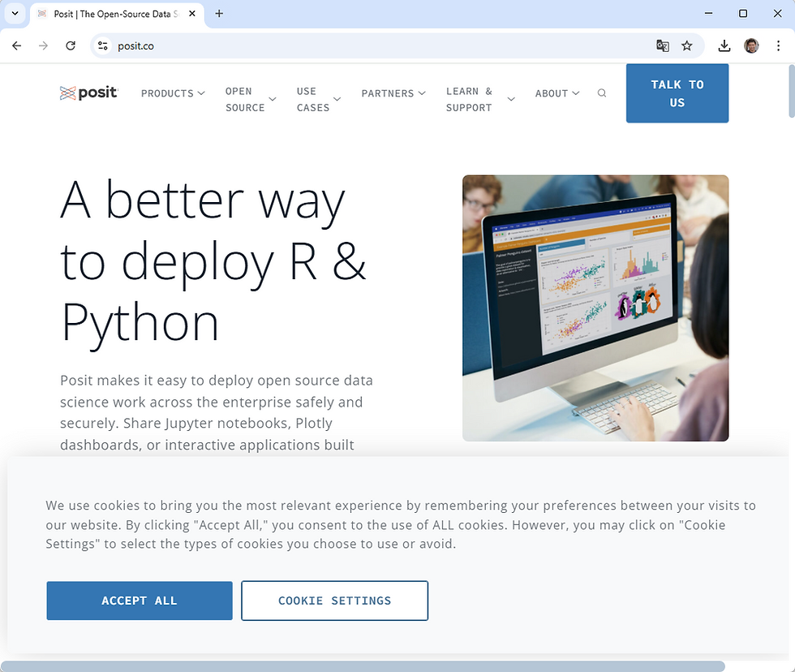Click the Talk To Us button

pyautogui.click(x=677, y=93)
